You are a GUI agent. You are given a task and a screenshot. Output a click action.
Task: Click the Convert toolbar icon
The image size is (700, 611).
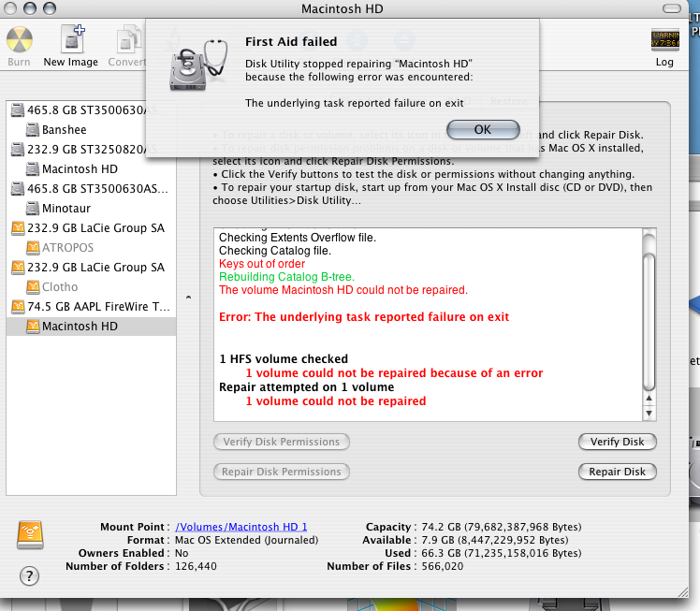127,43
